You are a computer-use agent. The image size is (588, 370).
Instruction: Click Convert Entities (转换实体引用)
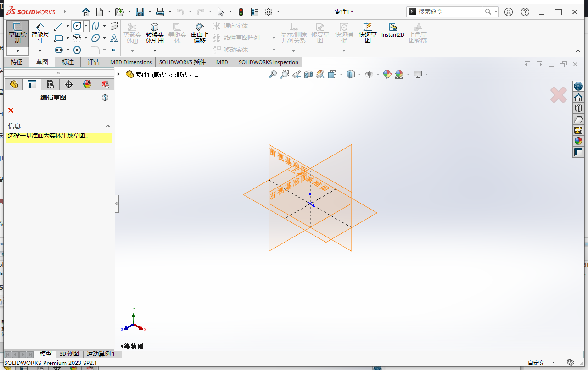coord(155,33)
